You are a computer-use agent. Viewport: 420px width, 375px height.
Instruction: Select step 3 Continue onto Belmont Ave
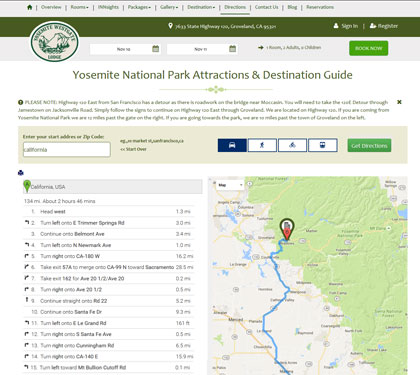click(109, 234)
